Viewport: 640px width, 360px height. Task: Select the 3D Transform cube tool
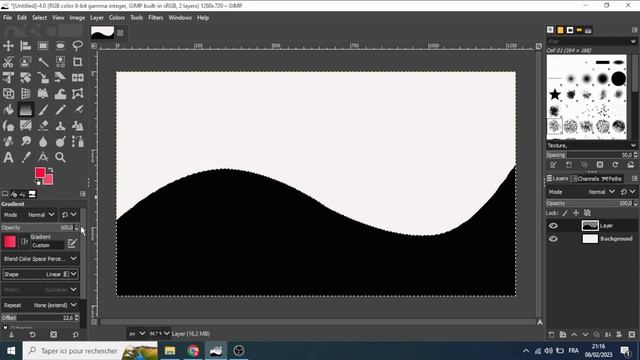tap(8, 93)
